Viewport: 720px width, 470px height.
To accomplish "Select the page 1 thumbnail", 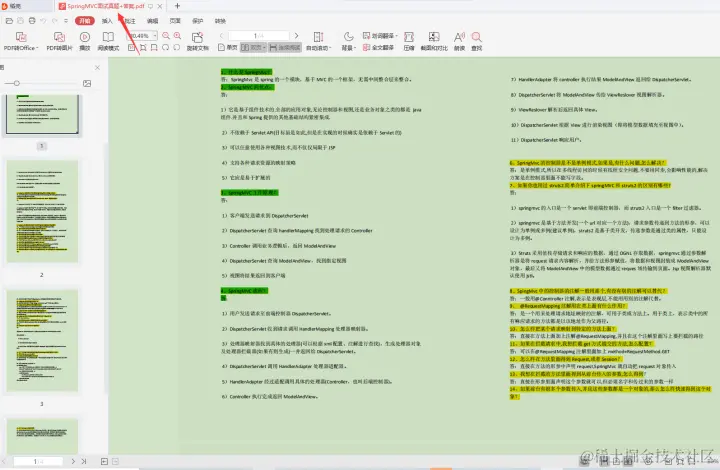I will coord(42,115).
